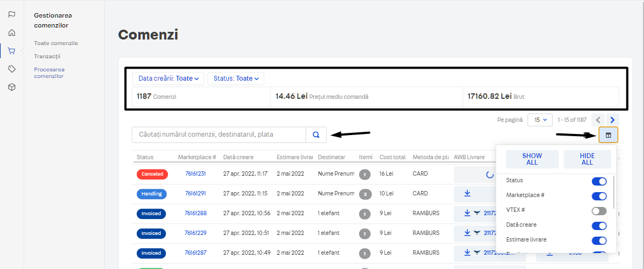Click the box package icon in sidebar
Image resolution: width=644 pixels, height=269 pixels.
12,87
